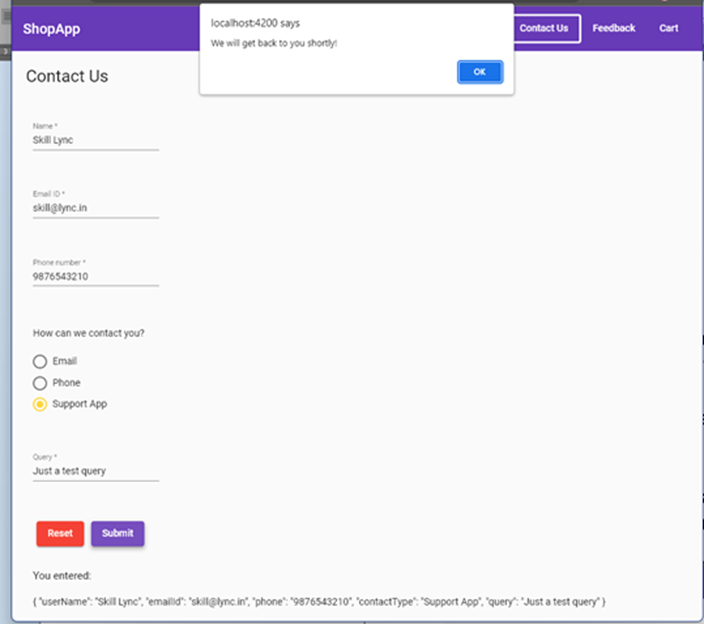Image resolution: width=704 pixels, height=624 pixels.
Task: Select the Support App radio button
Action: click(x=40, y=404)
